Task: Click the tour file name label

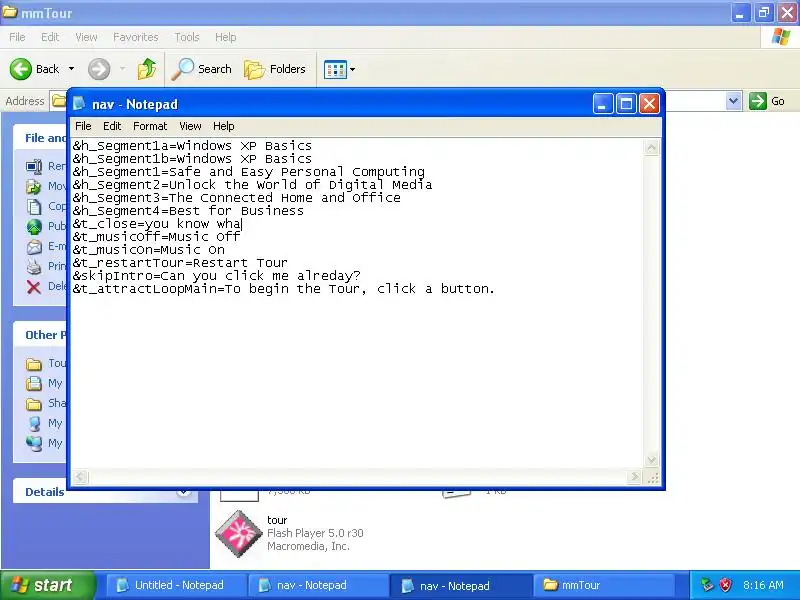Action: tap(277, 520)
